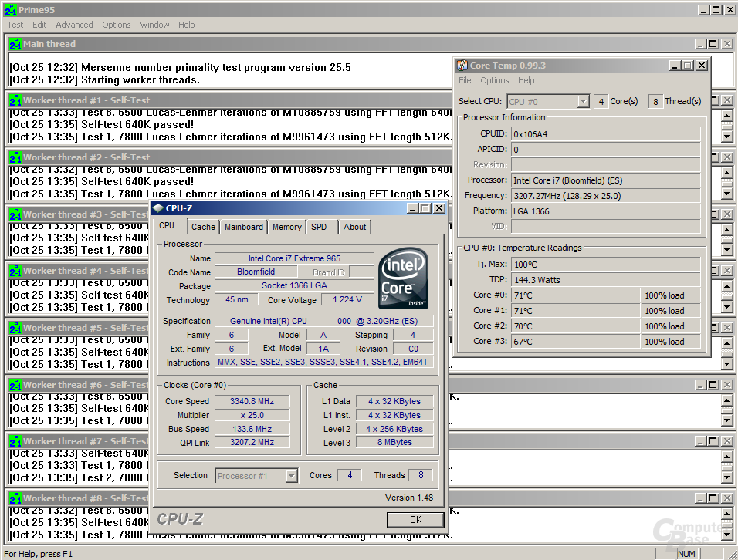
Task: Click the Bus Speed value 133.6 MHz
Action: [x=252, y=429]
